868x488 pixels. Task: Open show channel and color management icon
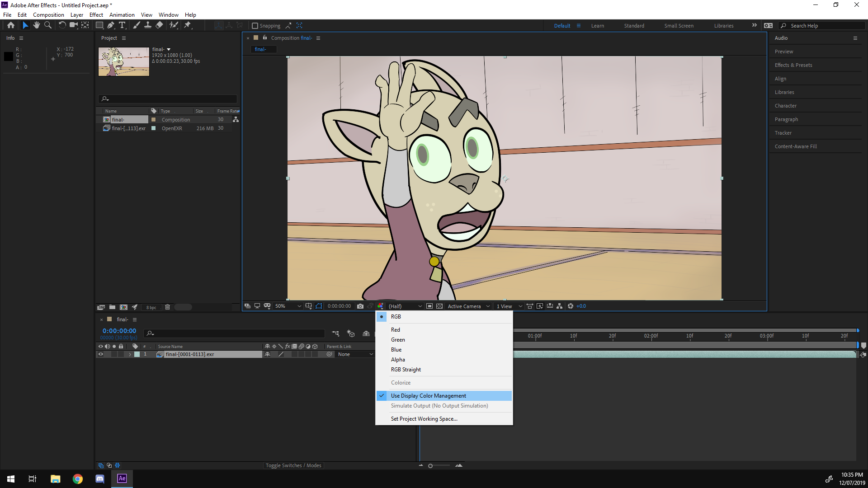click(381, 306)
